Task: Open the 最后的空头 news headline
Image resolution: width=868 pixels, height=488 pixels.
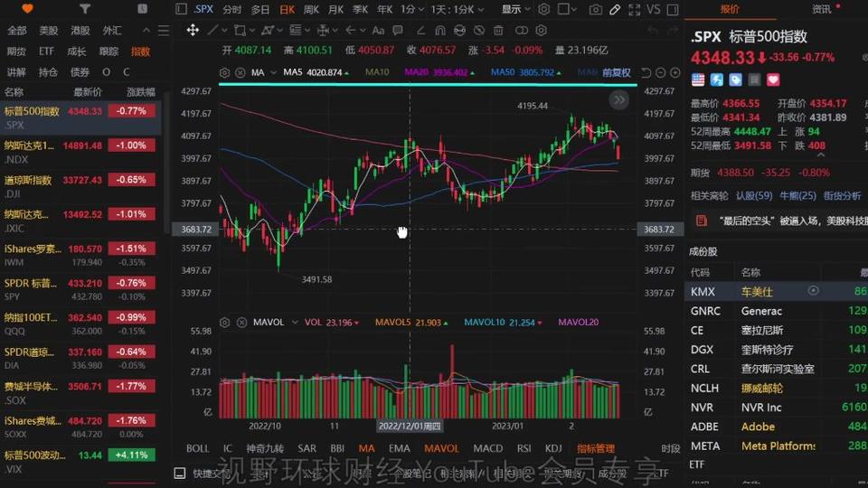Action: [x=792, y=221]
